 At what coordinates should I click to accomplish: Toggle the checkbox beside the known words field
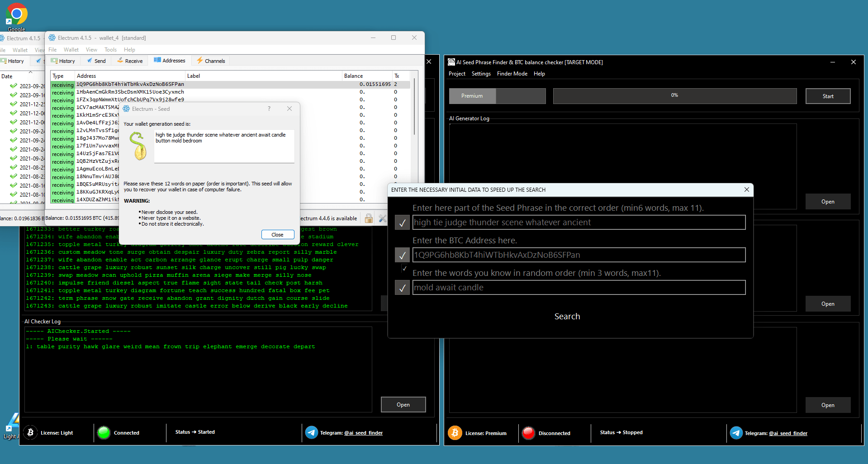402,287
